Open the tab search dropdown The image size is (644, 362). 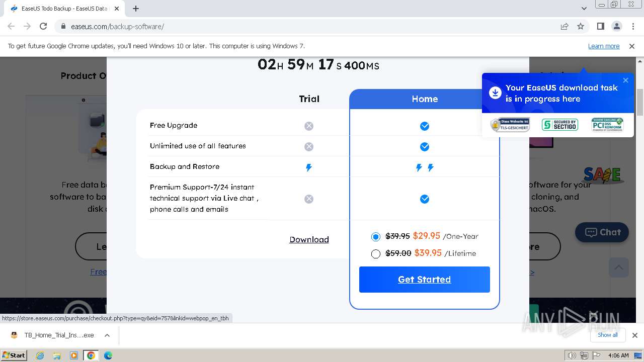tap(584, 9)
